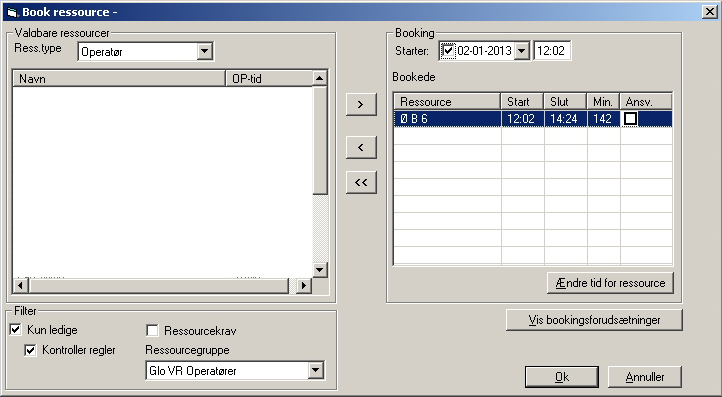Remove booked resource with the < button
The width and height of the screenshot is (722, 397).
coord(361,147)
